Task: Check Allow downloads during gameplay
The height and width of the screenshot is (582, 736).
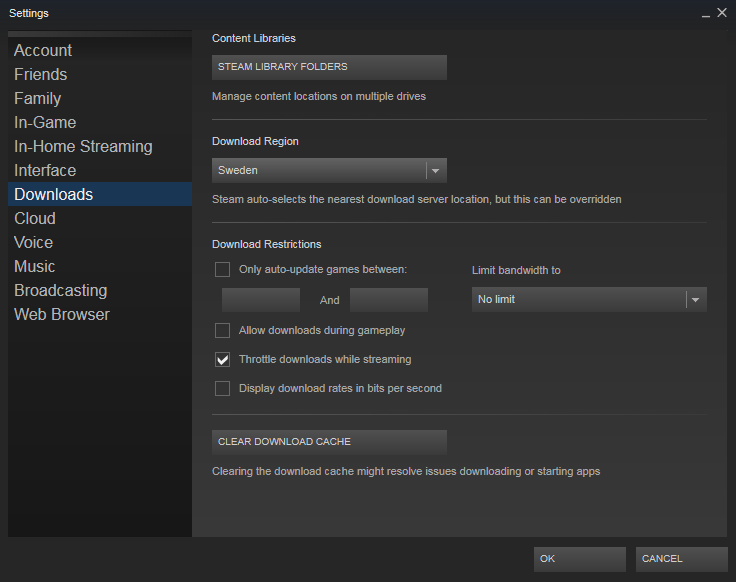Action: (222, 330)
